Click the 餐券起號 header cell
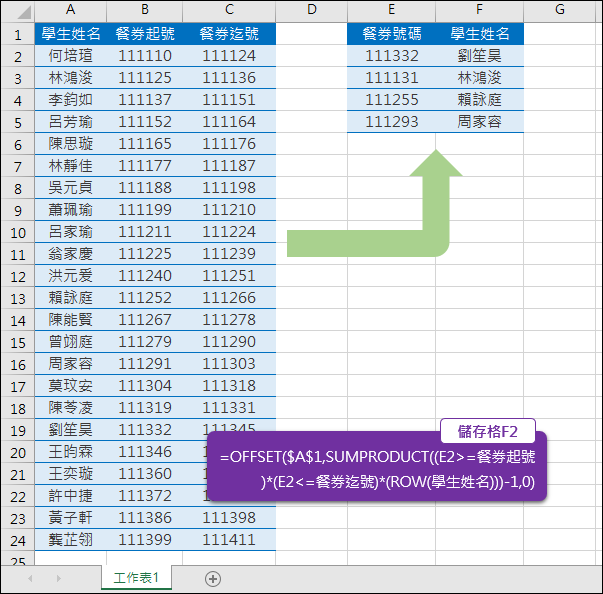This screenshot has width=603, height=594. 145,34
